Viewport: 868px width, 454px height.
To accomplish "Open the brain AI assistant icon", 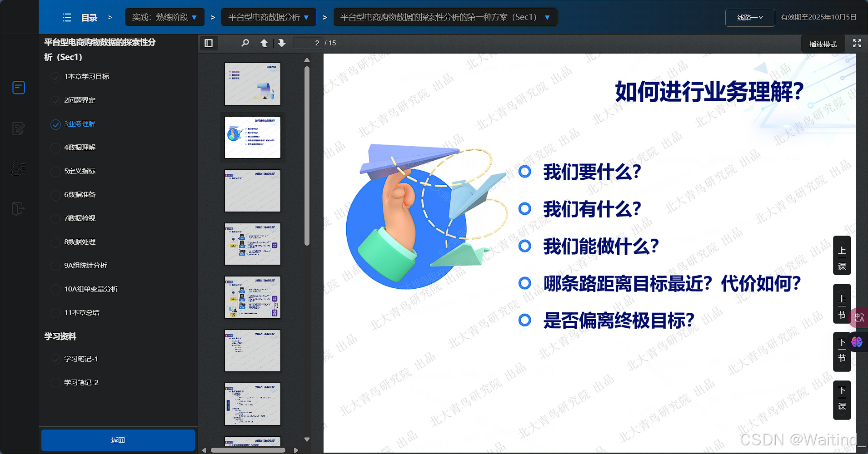I will (857, 342).
